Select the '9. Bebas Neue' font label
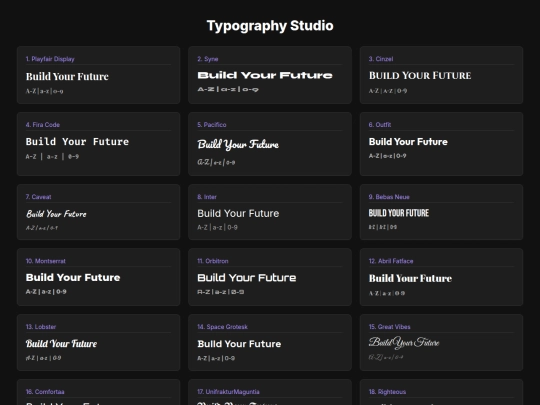 click(389, 197)
